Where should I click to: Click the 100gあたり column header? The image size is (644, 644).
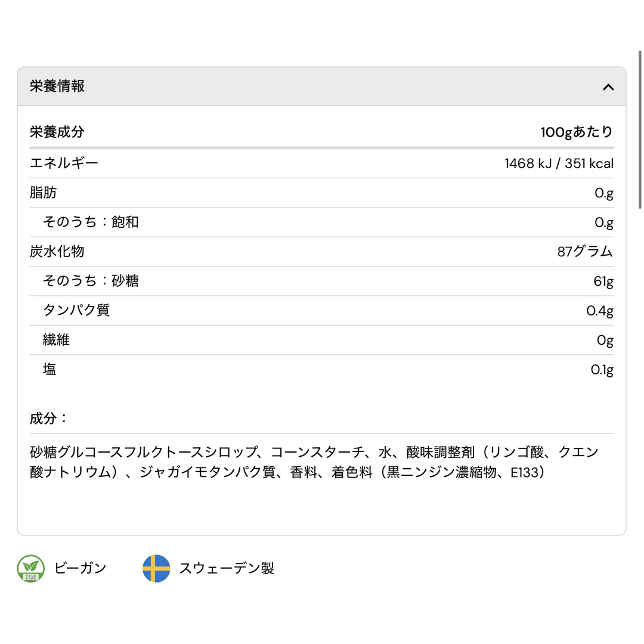click(577, 132)
